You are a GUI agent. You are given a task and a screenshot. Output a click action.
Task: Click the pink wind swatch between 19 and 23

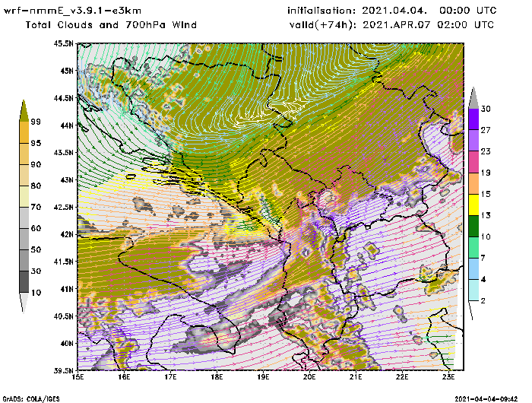point(473,162)
